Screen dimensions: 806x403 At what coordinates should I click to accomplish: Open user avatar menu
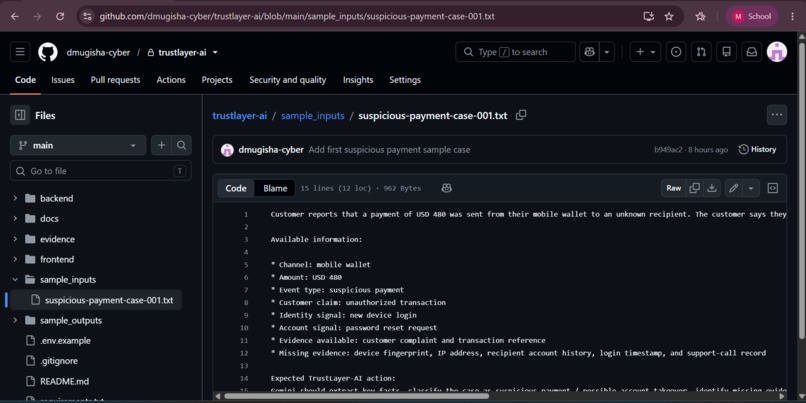coord(777,52)
